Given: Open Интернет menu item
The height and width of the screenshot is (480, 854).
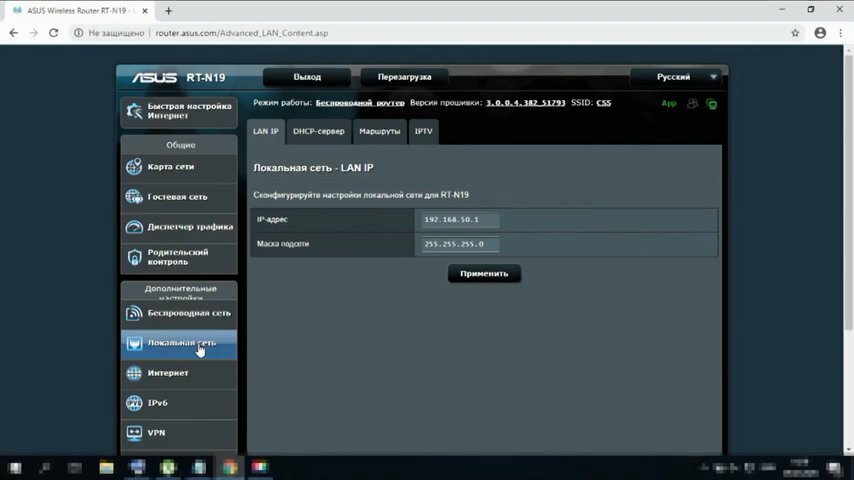Looking at the screenshot, I should coord(179,373).
